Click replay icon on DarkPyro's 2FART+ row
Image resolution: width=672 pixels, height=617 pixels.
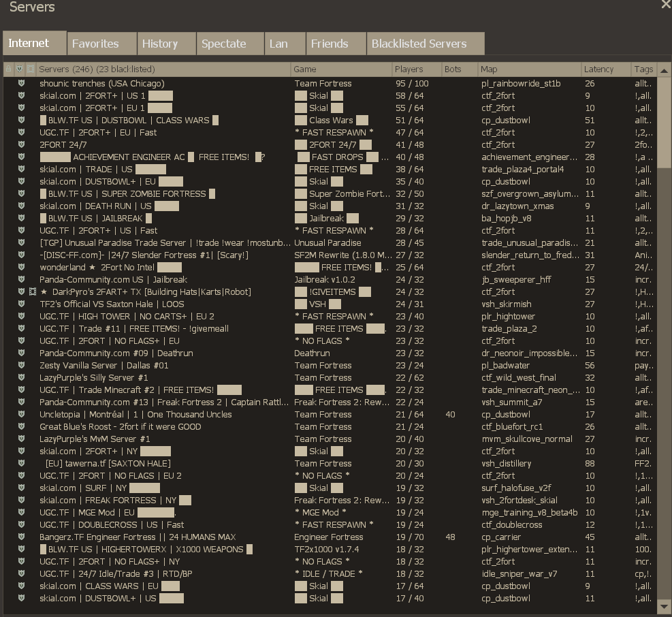pyautogui.click(x=33, y=291)
